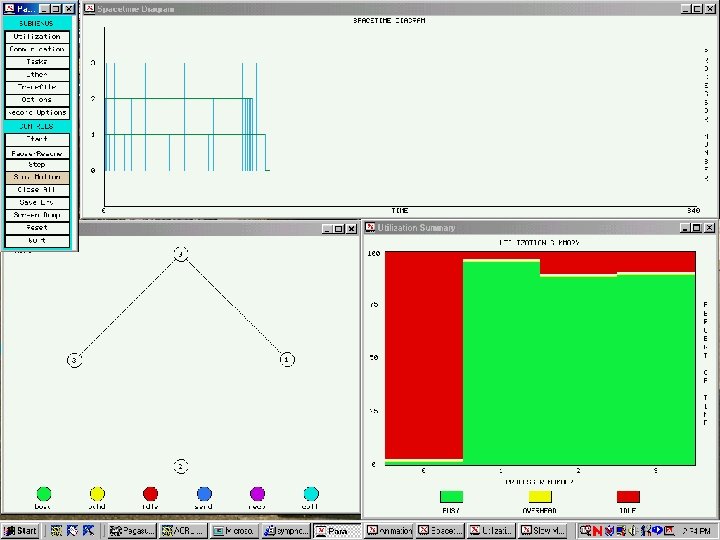The image size is (720, 540).
Task: Click the Quit button
Action: pyautogui.click(x=37, y=241)
